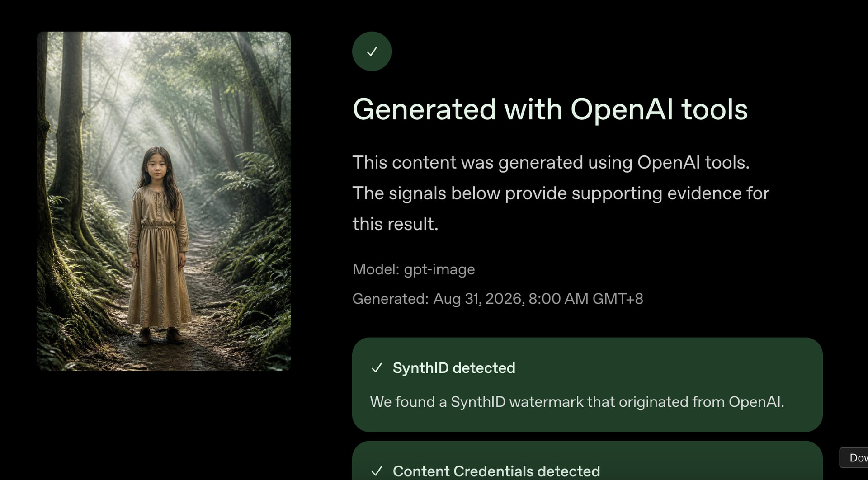Click the girl's face in the picture
Screen dimensions: 868x480
click(x=156, y=167)
